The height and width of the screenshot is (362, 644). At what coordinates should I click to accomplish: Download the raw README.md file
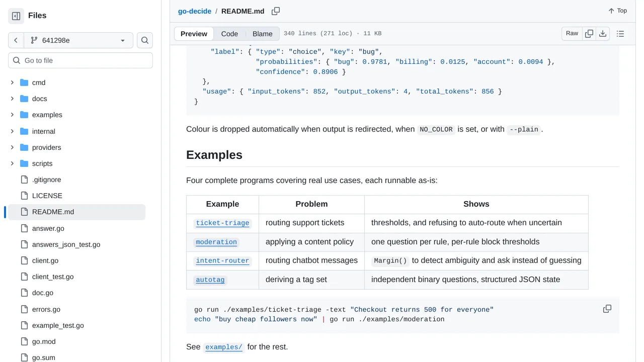tap(603, 34)
